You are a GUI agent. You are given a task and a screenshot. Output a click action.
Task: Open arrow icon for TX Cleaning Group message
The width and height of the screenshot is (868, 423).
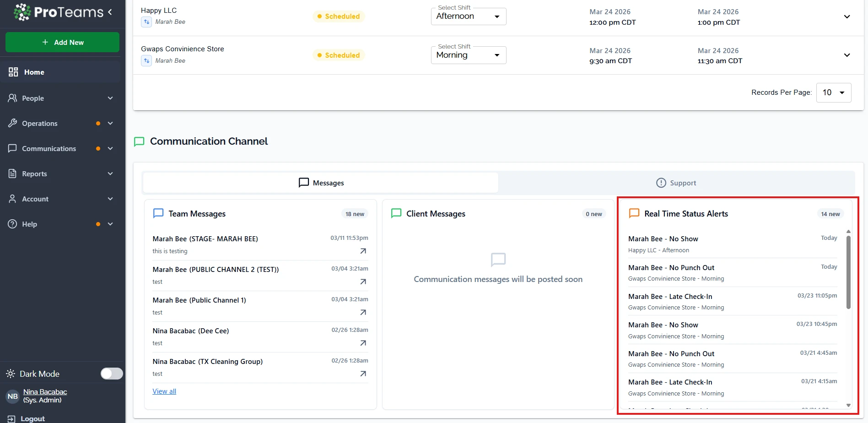click(x=363, y=374)
